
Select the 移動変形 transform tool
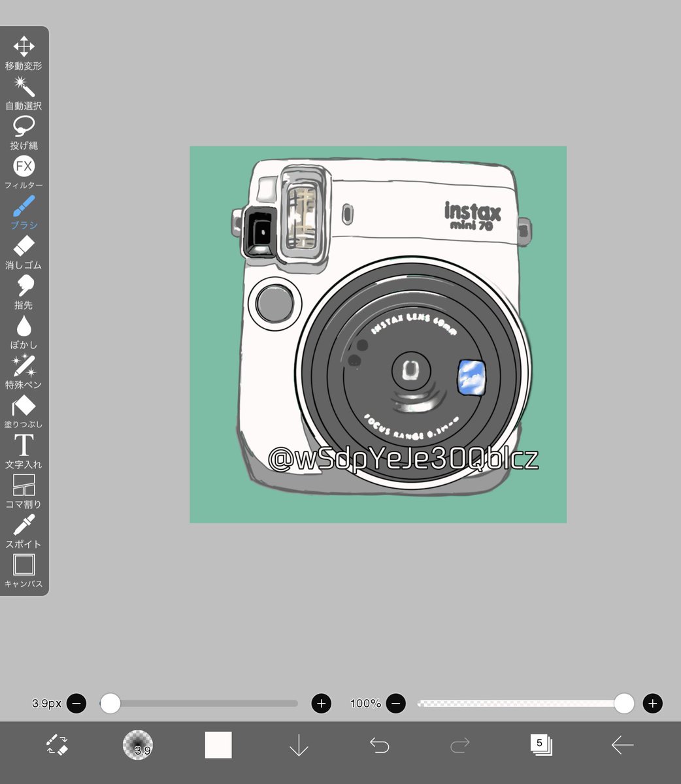(24, 53)
